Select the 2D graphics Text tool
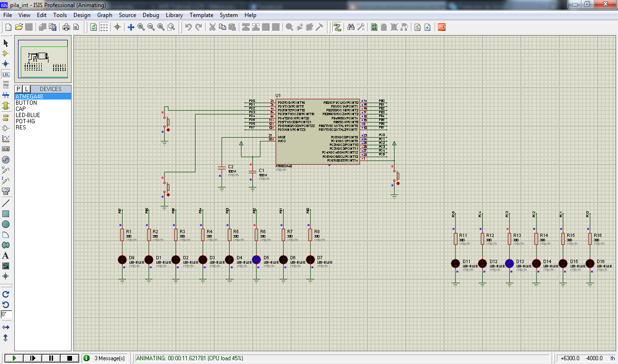The image size is (618, 364). click(7, 256)
